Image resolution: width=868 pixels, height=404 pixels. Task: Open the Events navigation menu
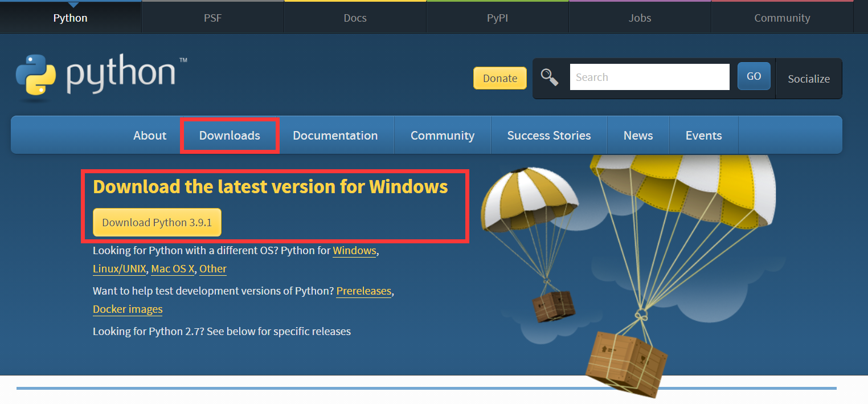(703, 135)
